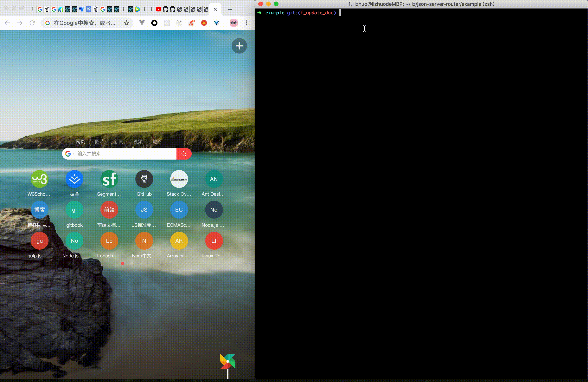
Task: Click the React devtools extension icon
Action: 167,23
